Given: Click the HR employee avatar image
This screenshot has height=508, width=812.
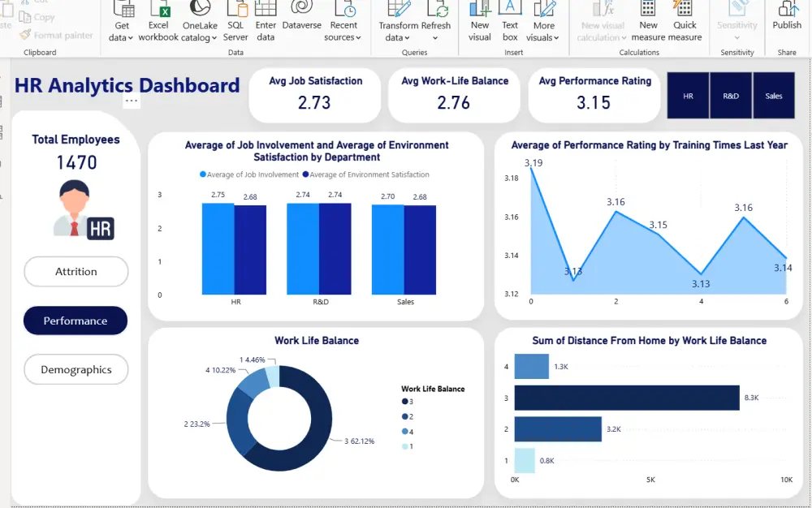Looking at the screenshot, I should [x=84, y=209].
